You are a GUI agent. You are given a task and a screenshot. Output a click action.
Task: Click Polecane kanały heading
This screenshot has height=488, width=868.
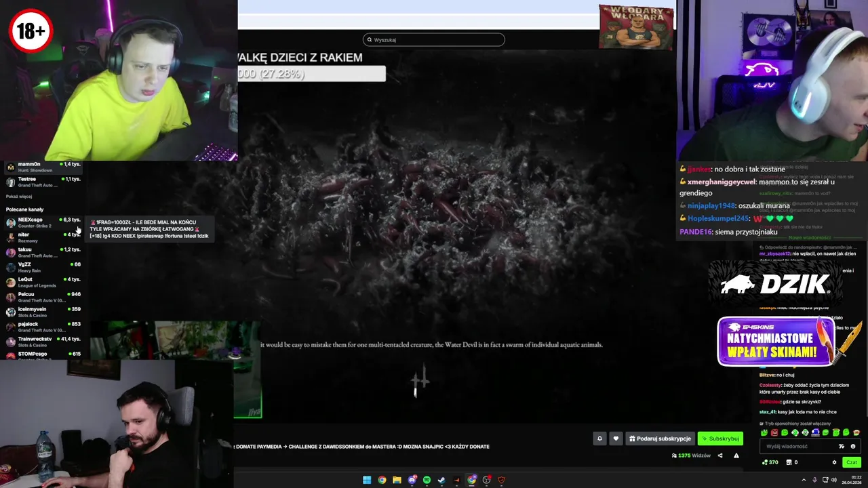coord(24,209)
